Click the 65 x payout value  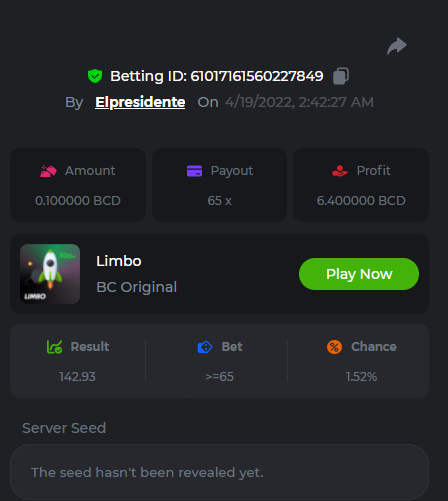tap(219, 201)
